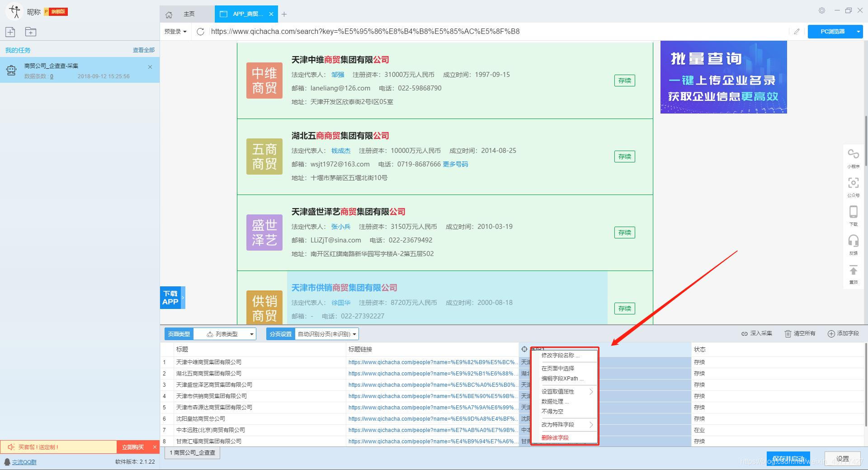Click the 我的任务 heading
868x470 pixels.
click(18, 50)
